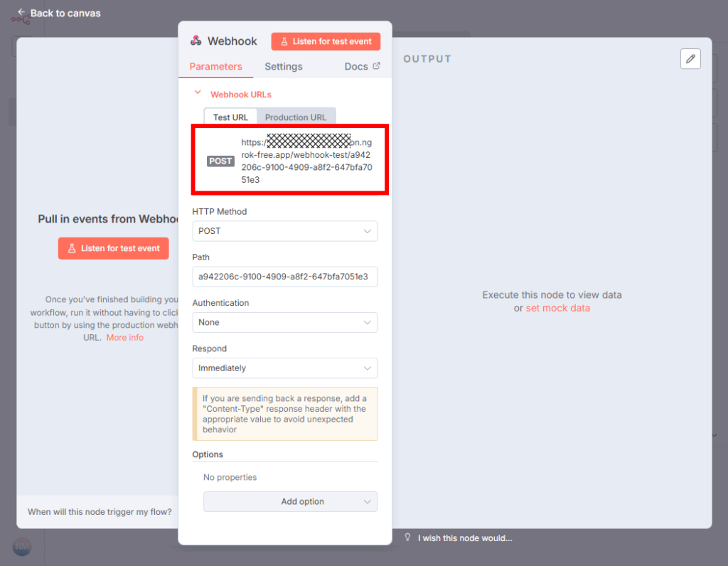Image resolution: width=728 pixels, height=566 pixels.
Task: Switch to the Parameters tab
Action: (x=215, y=66)
